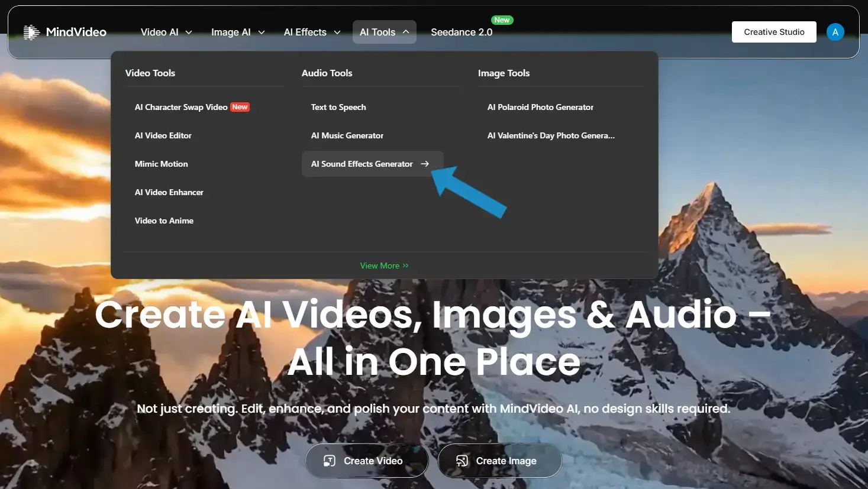Collapse the AI Tools menu

coord(384,32)
